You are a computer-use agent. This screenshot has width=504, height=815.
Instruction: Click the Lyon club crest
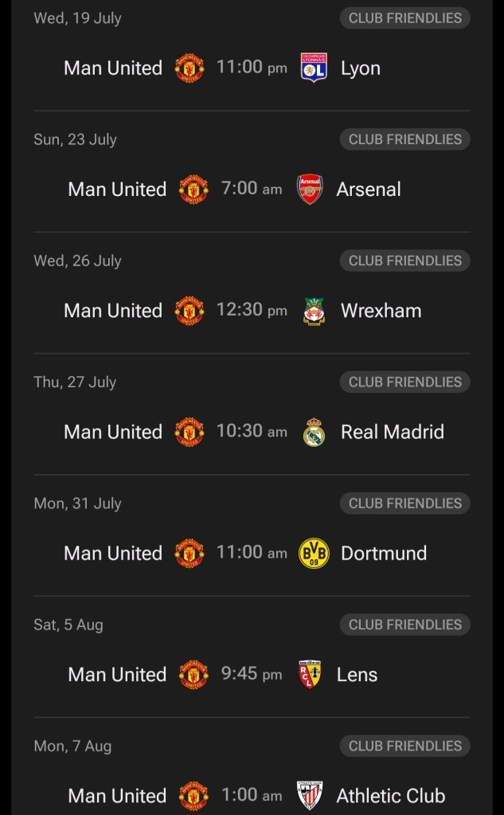[x=314, y=69]
